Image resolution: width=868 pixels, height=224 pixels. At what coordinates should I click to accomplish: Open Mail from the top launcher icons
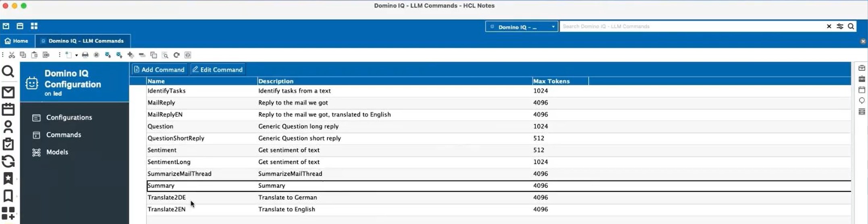tap(6, 26)
